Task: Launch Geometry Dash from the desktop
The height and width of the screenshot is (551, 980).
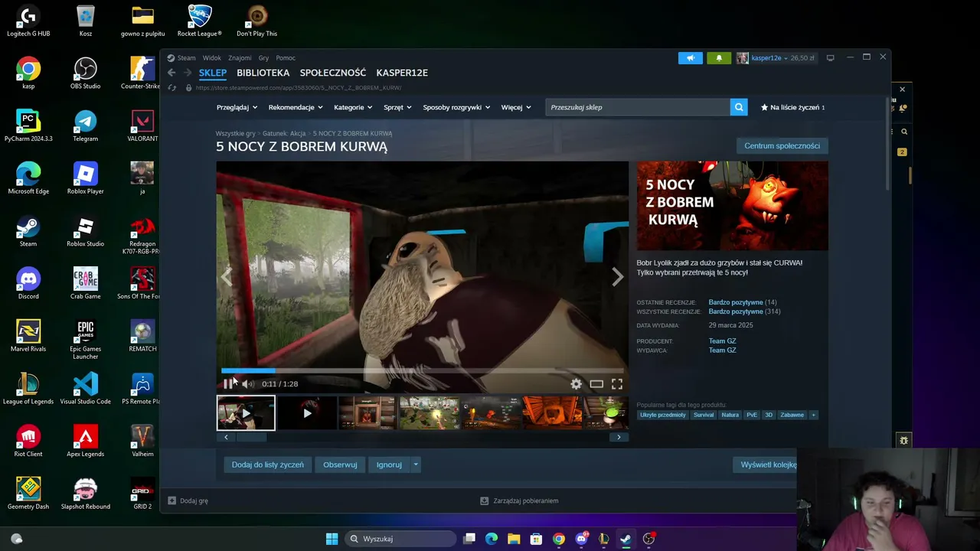Action: pyautogui.click(x=28, y=494)
